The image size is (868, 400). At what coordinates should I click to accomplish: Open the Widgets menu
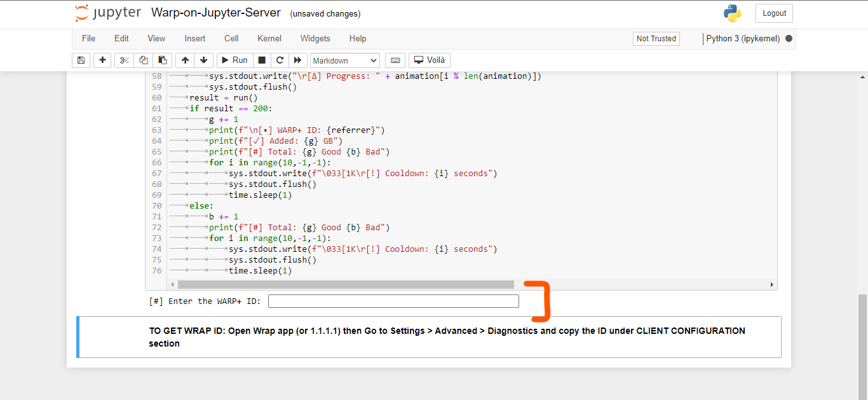pyautogui.click(x=315, y=39)
